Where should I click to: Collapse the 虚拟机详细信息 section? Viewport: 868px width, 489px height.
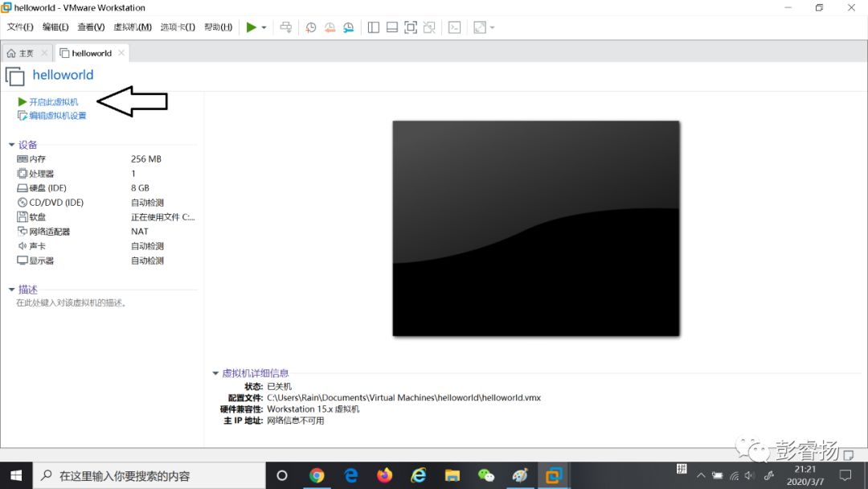click(x=215, y=373)
